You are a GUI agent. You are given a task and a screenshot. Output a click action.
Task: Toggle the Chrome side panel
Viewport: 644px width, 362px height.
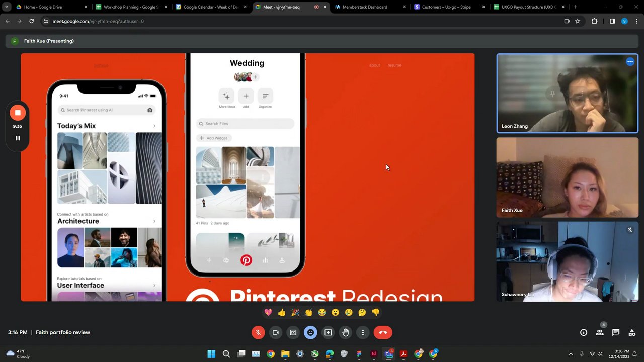[612, 21]
